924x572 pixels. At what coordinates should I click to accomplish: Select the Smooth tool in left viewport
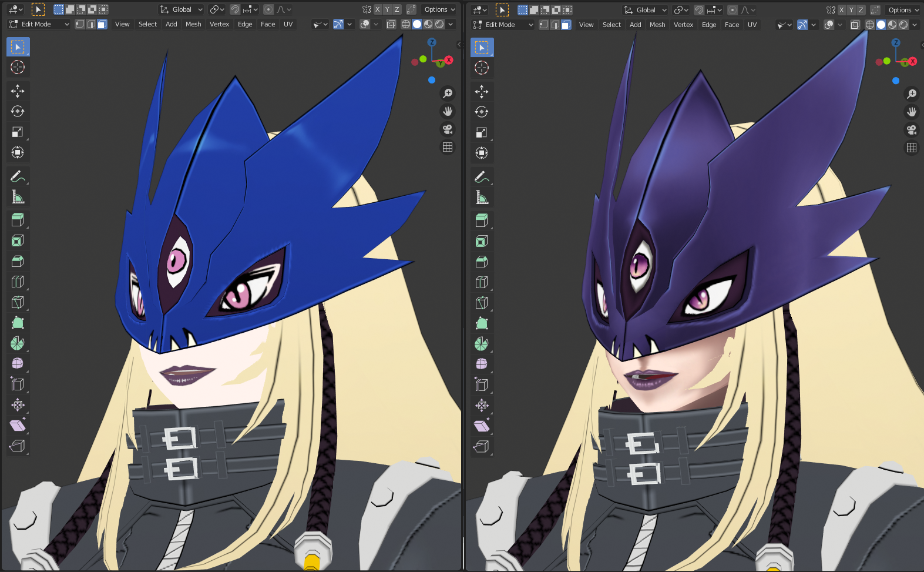18,363
